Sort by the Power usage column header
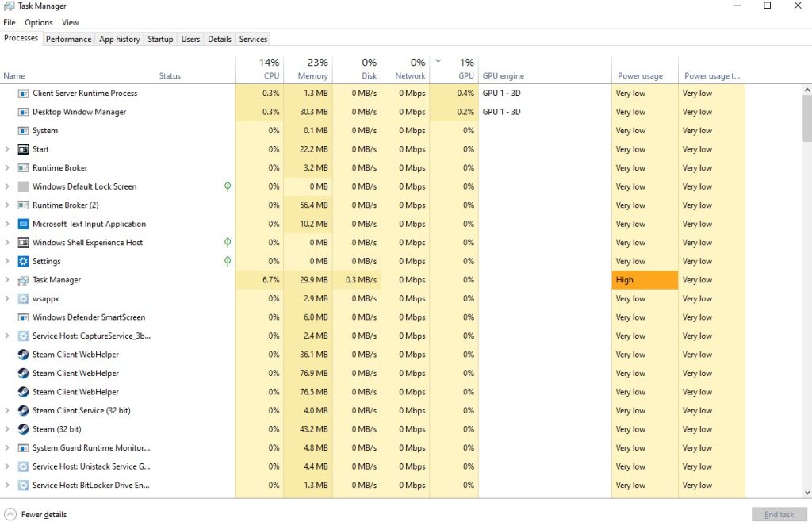Image resolution: width=812 pixels, height=526 pixels. pyautogui.click(x=645, y=70)
